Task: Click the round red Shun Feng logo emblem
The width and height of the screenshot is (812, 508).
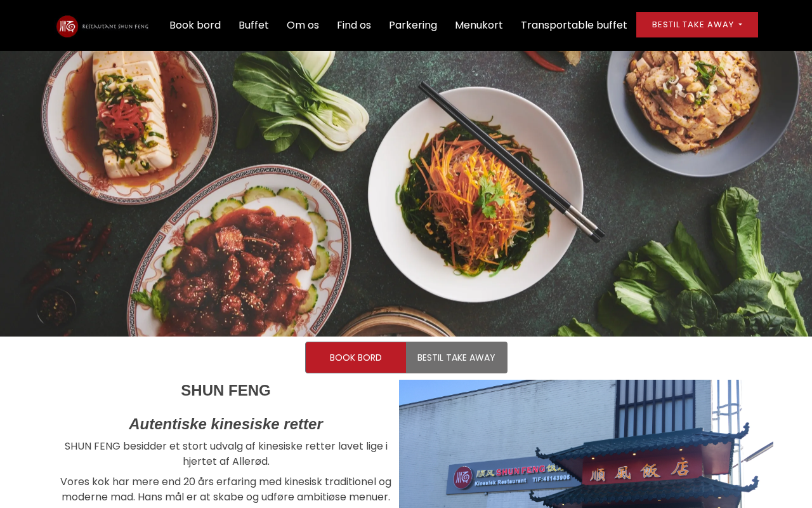Action: 67,26
